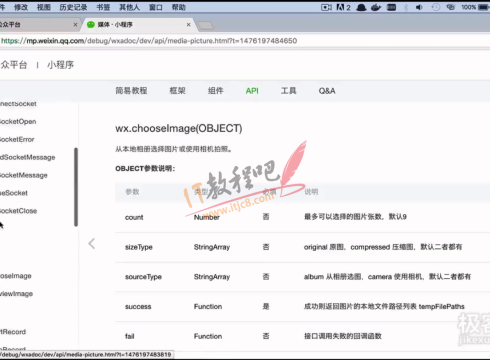
Task: Click the 参数 column header
Action: point(132,192)
